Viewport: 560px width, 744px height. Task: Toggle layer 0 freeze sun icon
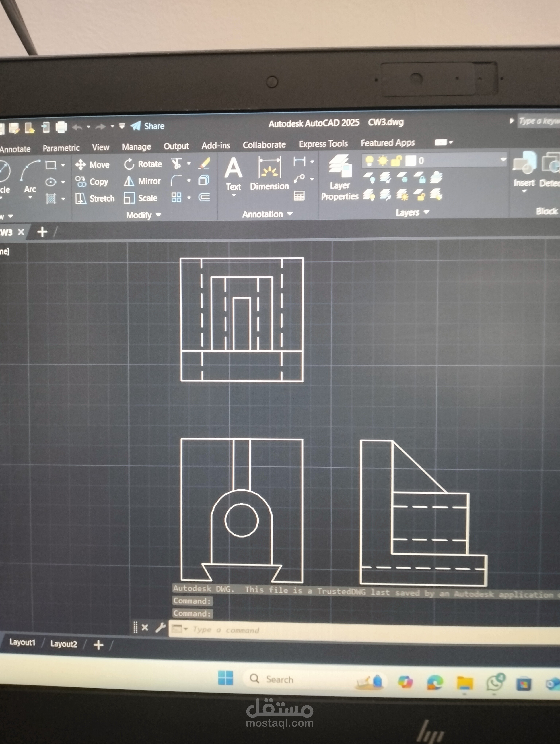click(382, 161)
